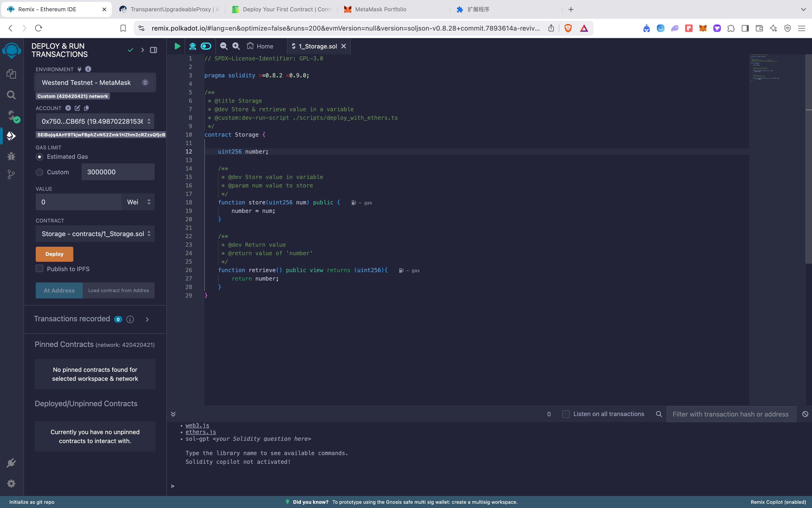Reload the browser page
The image size is (812, 508).
click(39, 28)
